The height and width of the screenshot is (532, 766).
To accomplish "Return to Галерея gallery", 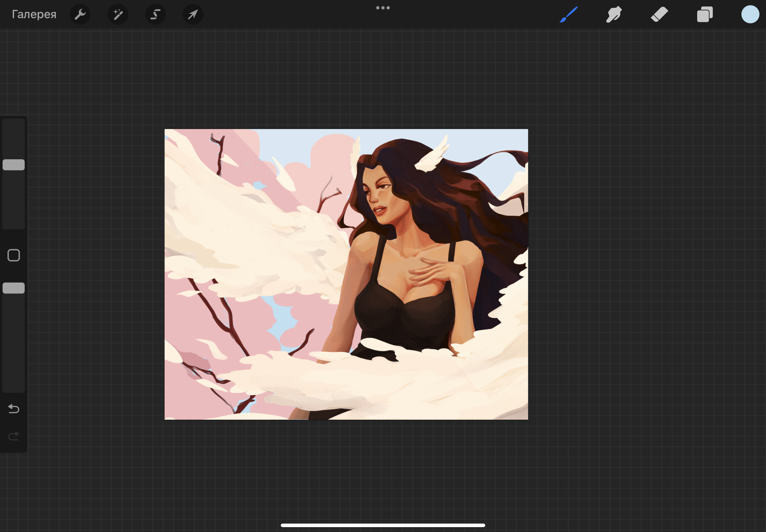I will (34, 15).
